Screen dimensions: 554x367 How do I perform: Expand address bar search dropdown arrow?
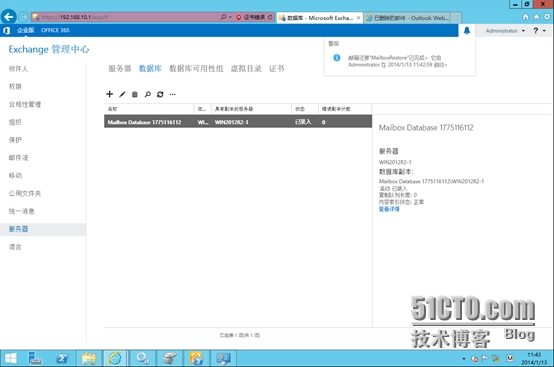click(x=230, y=17)
